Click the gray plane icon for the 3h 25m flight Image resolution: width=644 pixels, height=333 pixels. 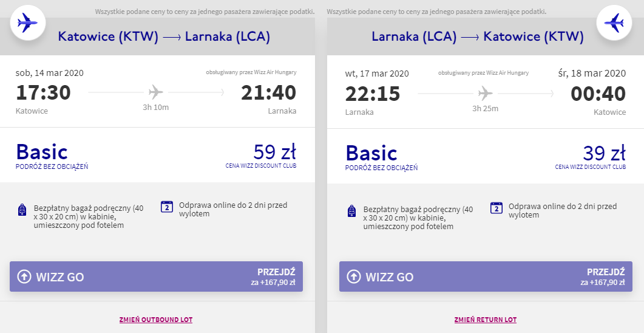(485, 94)
